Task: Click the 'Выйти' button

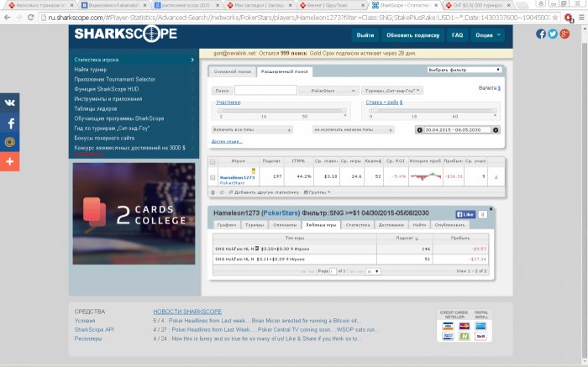Action: point(365,35)
